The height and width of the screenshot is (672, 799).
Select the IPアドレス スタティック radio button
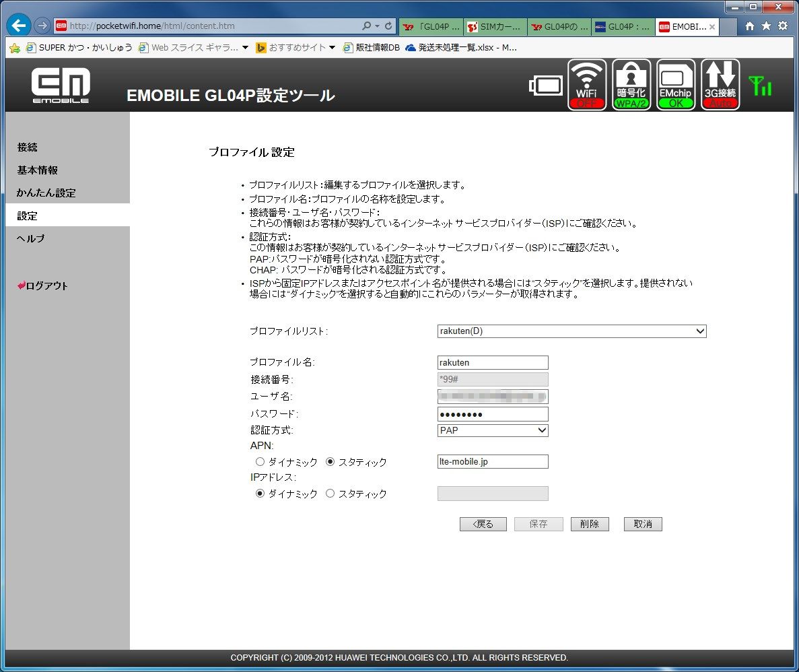[x=331, y=494]
